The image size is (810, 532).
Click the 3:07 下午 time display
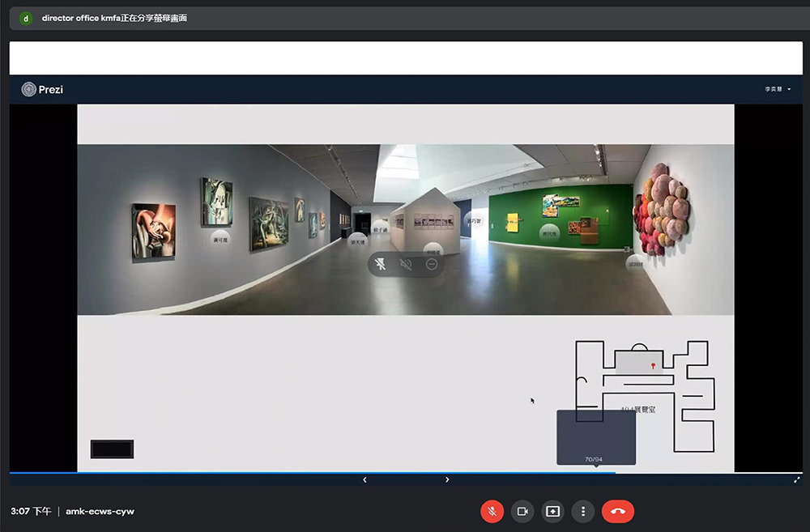[31, 511]
